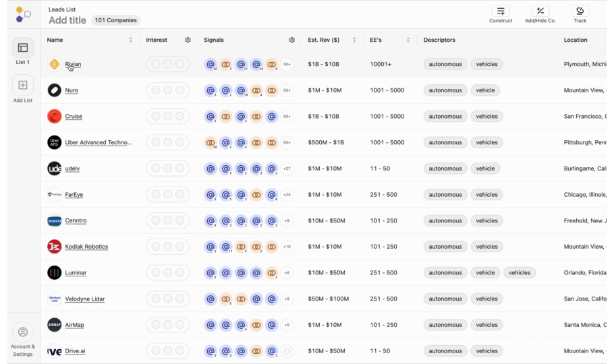This screenshot has height=364, width=614.
Task: Click Rivian's autonomous descriptor tag
Action: coord(445,64)
